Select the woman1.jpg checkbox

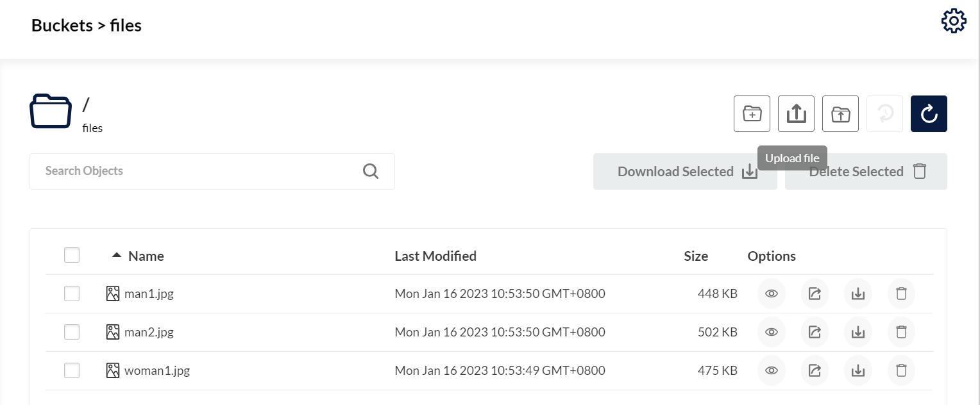coord(72,370)
